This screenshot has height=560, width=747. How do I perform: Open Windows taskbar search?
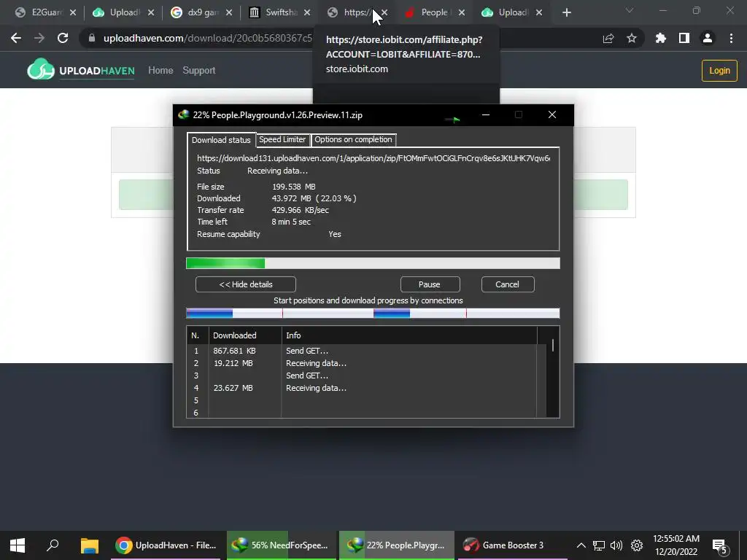(53, 545)
